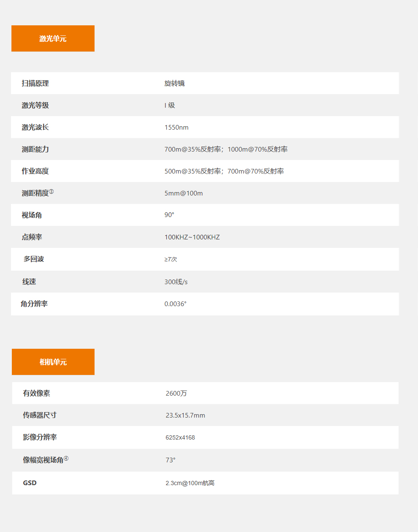Viewport: 418px width, 532px height.
Task: Click the orange 激光单元 section header
Action: [53, 38]
